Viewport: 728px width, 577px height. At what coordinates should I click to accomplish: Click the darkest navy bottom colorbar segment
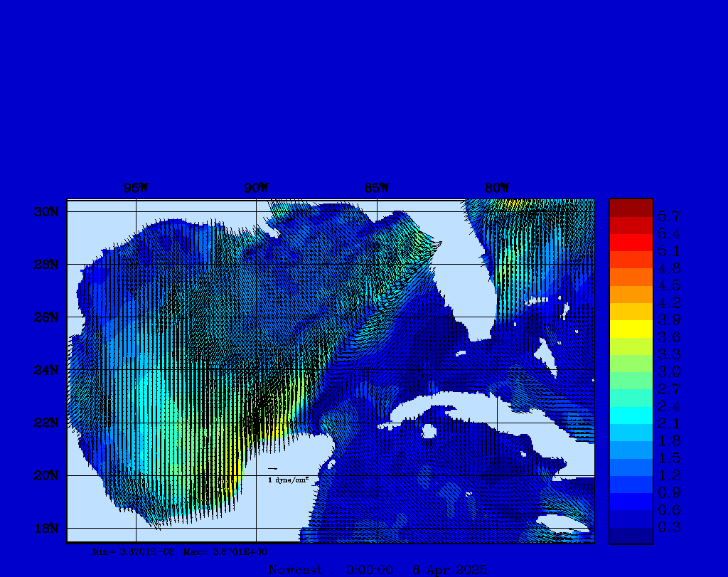[631, 536]
